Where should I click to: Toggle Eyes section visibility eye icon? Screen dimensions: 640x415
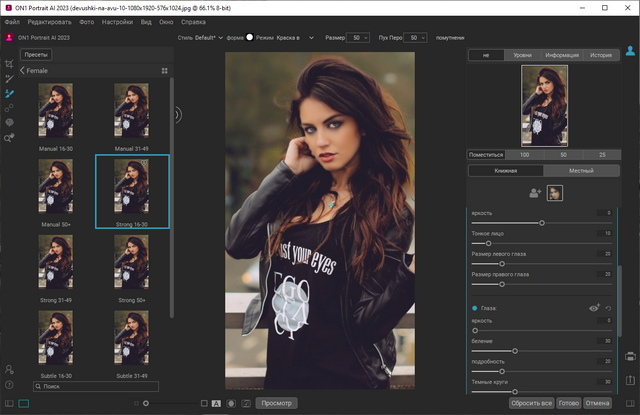tap(593, 309)
